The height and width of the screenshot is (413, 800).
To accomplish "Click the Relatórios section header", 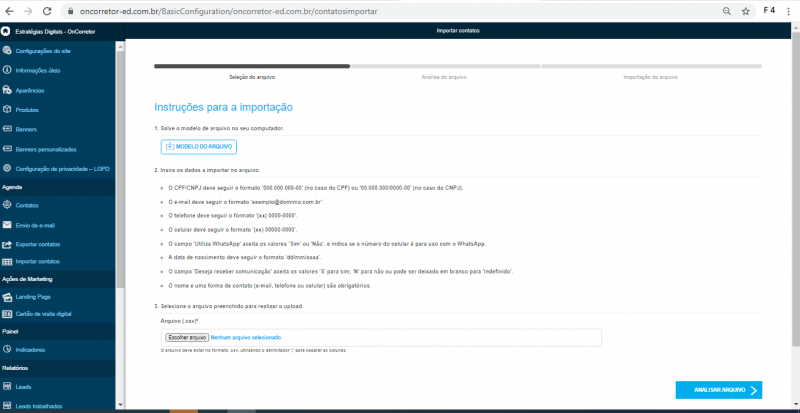I will (15, 368).
